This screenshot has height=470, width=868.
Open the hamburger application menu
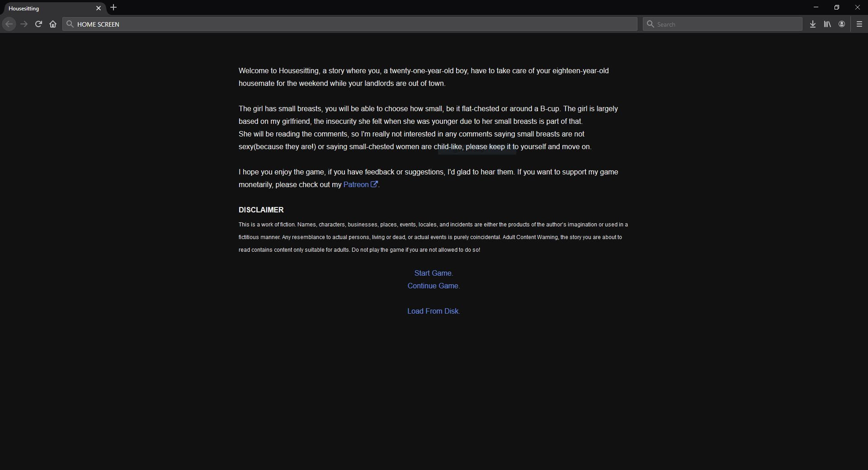[x=859, y=24]
